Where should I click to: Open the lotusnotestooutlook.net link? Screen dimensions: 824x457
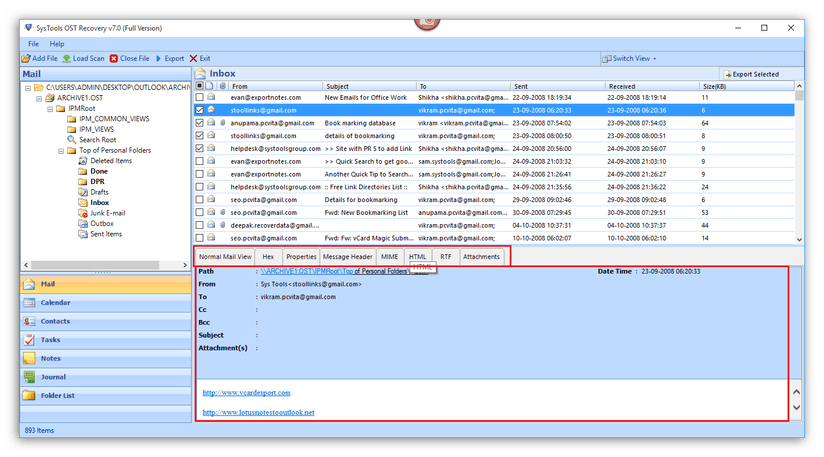click(259, 412)
